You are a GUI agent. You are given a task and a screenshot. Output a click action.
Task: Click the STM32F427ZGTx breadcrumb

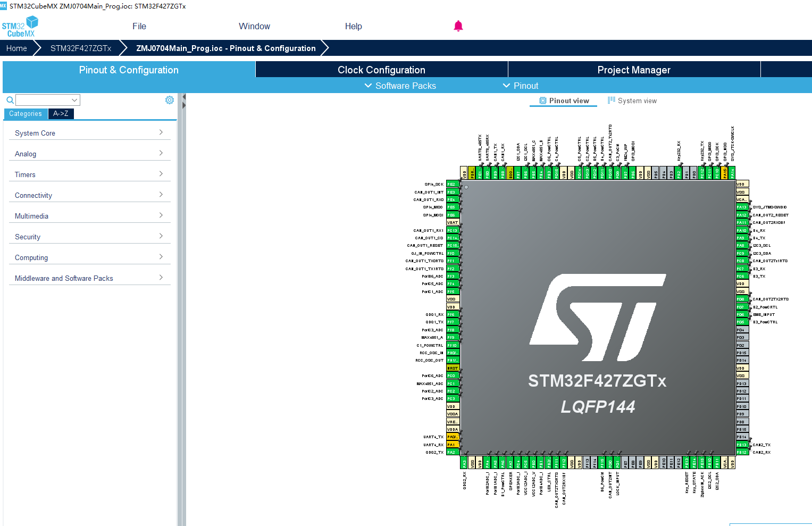(x=81, y=48)
